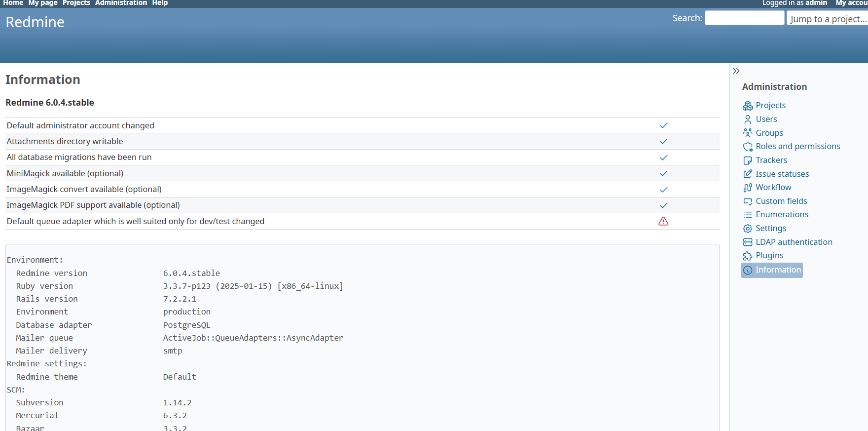Open Roles and permissions link

797,147
